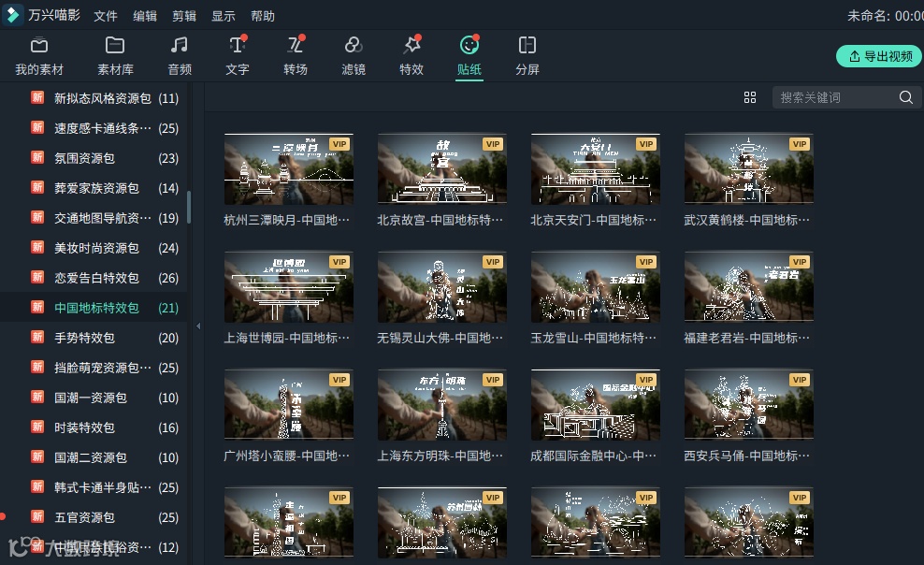Screen dimensions: 924x565
Task: Click the app logo in the title bar
Action: click(13, 14)
